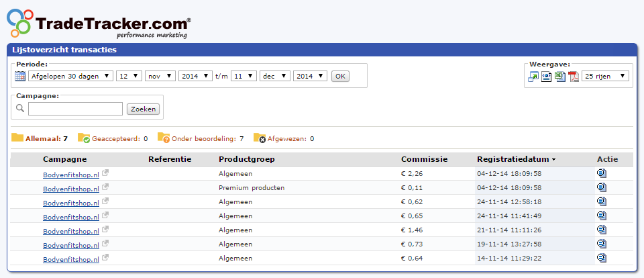644x278 pixels.
Task: Open Bodyenfitshop.nl link in € 0,65 row
Action: click(x=71, y=217)
